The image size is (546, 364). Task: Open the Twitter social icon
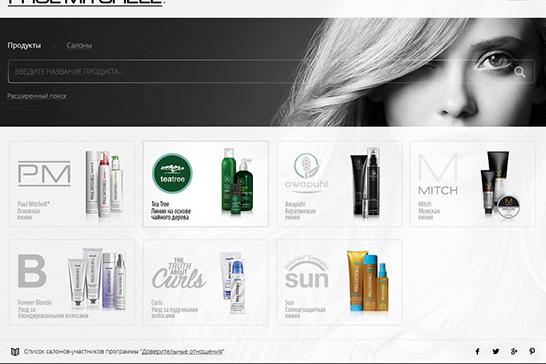click(x=496, y=351)
